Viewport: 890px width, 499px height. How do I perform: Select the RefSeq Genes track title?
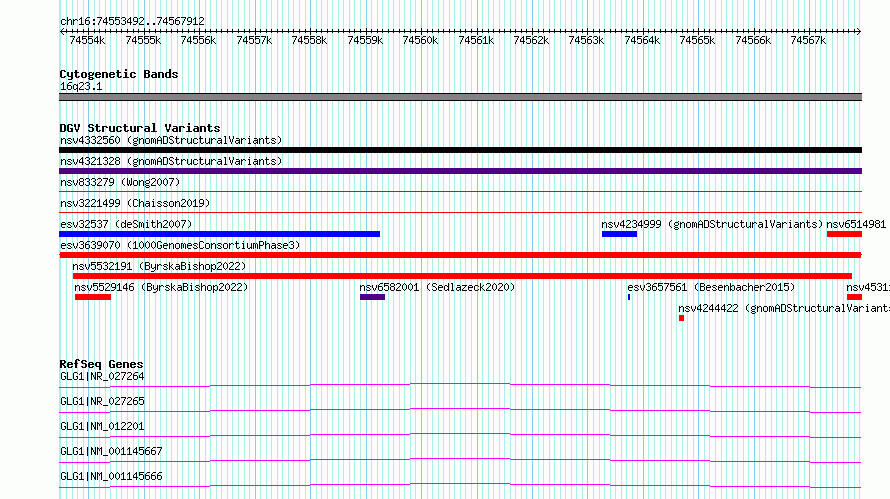pos(101,364)
